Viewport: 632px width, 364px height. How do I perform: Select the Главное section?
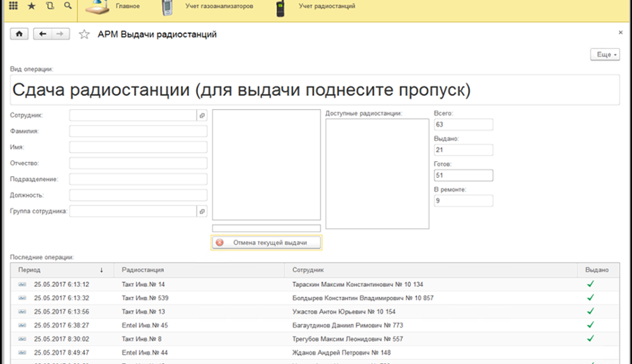coord(128,6)
